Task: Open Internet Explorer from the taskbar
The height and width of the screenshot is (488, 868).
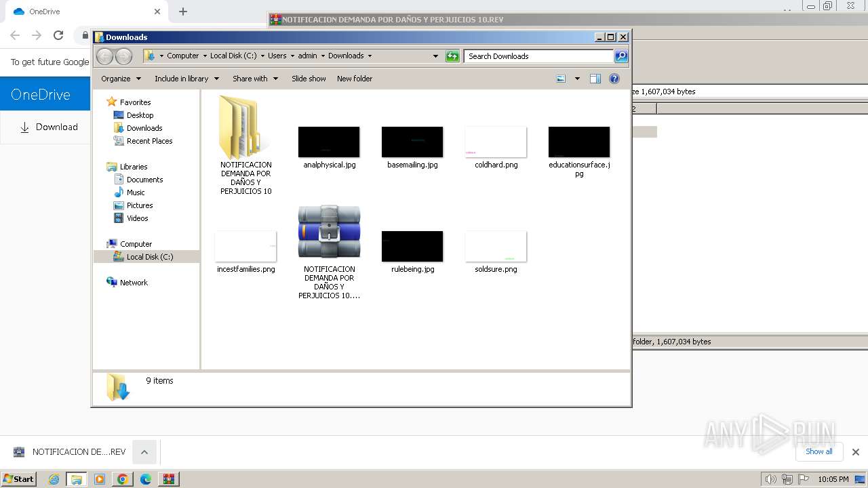Action: click(54, 479)
